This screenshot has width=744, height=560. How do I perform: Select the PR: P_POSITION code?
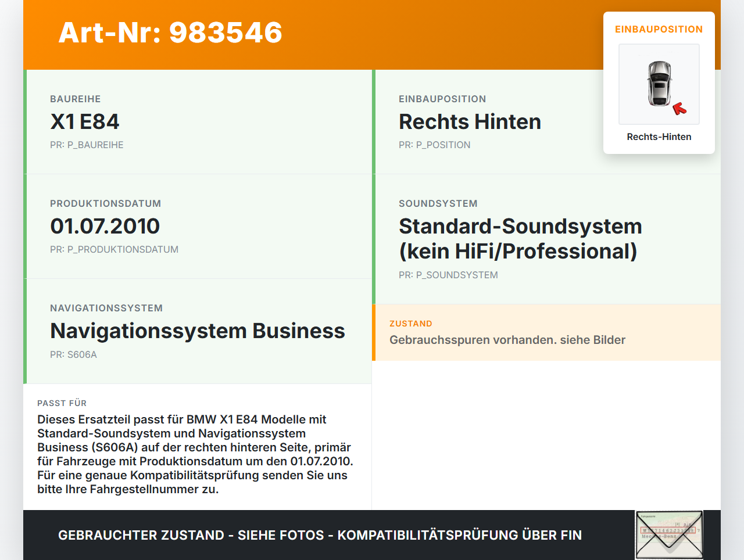coord(434,145)
